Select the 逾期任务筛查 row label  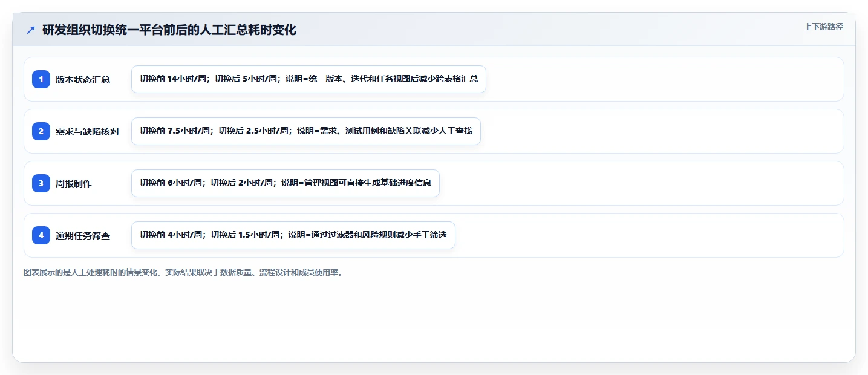coord(83,235)
